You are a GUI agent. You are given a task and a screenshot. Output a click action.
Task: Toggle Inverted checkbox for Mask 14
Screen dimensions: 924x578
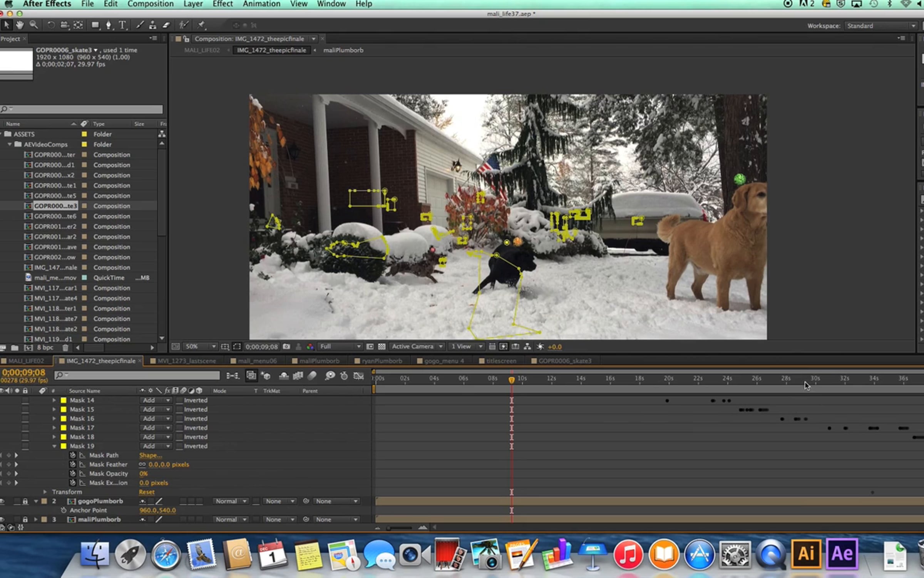pyautogui.click(x=179, y=400)
